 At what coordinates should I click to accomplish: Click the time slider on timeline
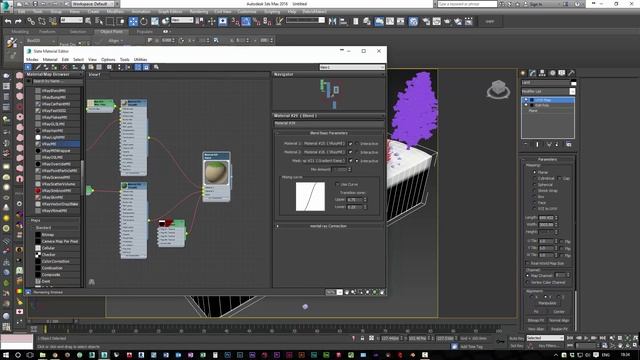tap(53, 321)
